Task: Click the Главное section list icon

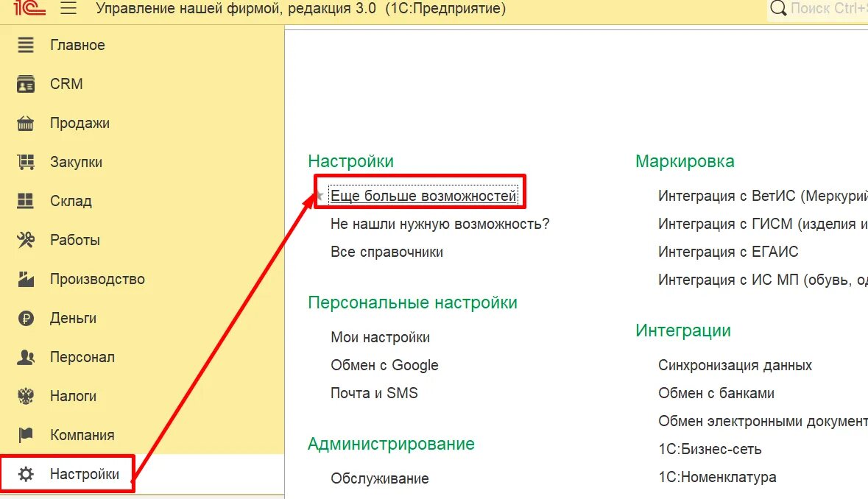Action: (x=26, y=45)
